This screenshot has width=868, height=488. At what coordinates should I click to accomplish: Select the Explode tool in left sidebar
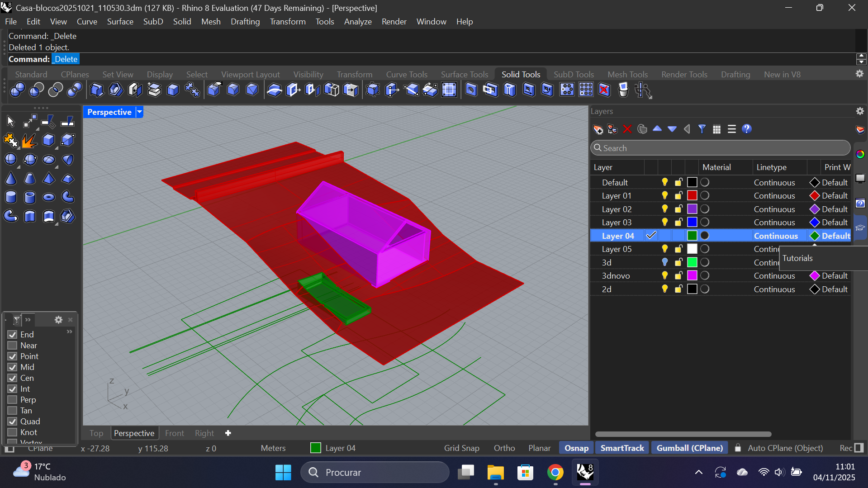(29, 141)
